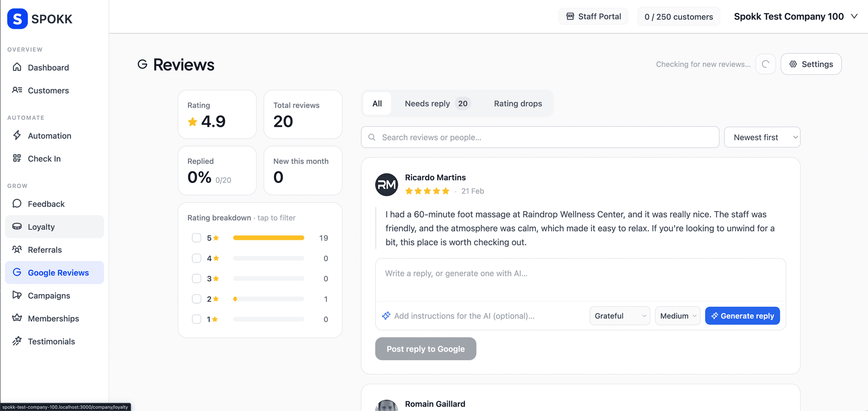Image resolution: width=868 pixels, height=411 pixels.
Task: Open Feedback in the sidebar
Action: click(x=54, y=204)
